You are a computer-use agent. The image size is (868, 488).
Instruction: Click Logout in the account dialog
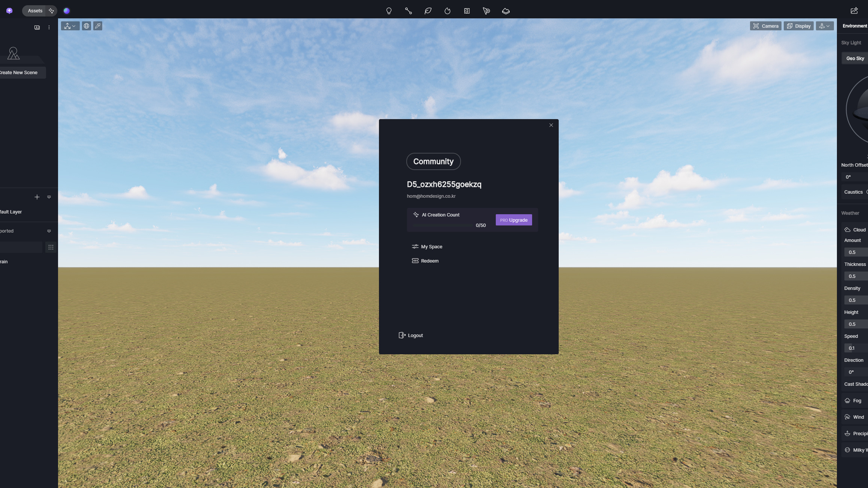(x=411, y=335)
